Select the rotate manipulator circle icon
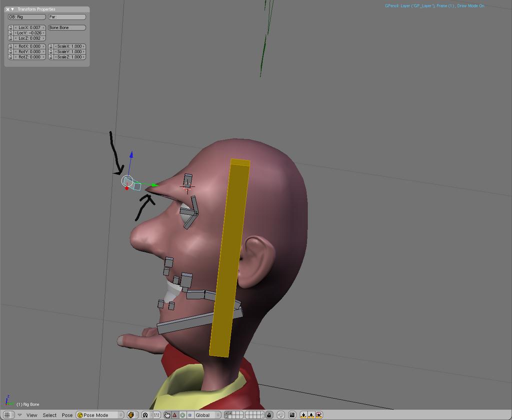The height and width of the screenshot is (420, 512). click(x=182, y=415)
